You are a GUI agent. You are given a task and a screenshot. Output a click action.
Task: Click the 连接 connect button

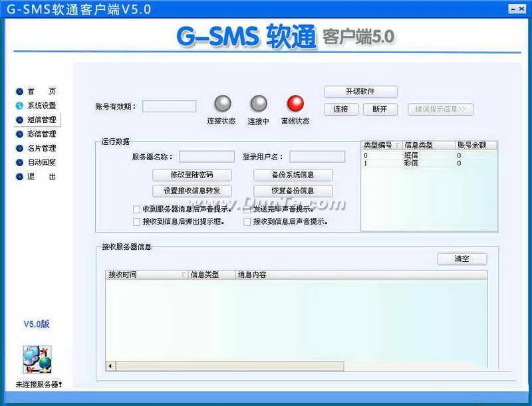[341, 109]
